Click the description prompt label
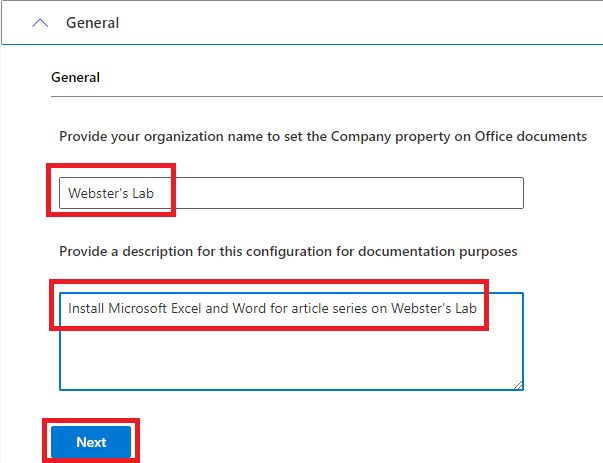 [x=288, y=250]
